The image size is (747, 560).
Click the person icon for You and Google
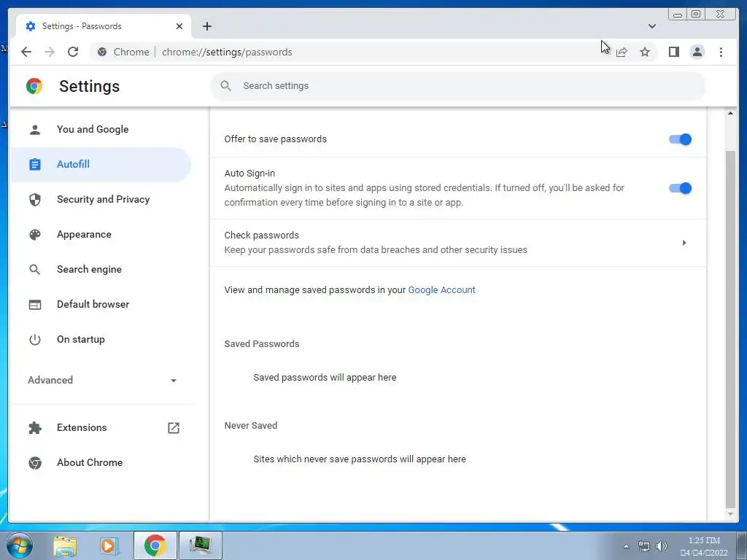click(35, 130)
